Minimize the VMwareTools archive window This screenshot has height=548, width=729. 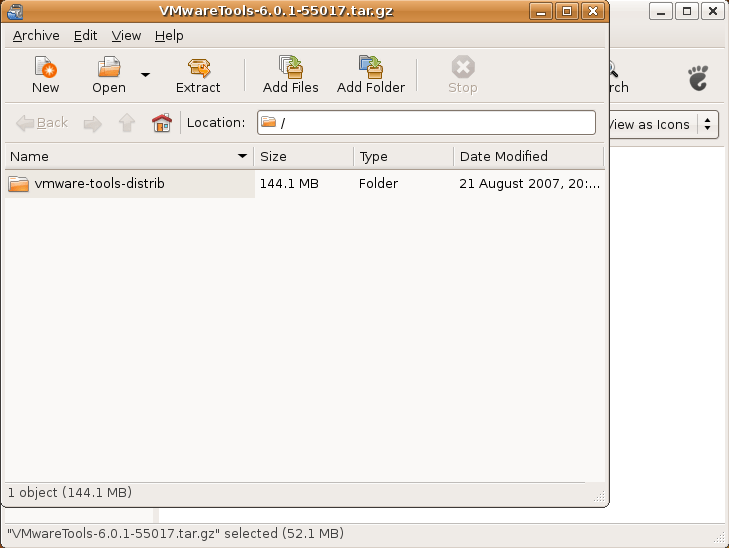pyautogui.click(x=541, y=11)
